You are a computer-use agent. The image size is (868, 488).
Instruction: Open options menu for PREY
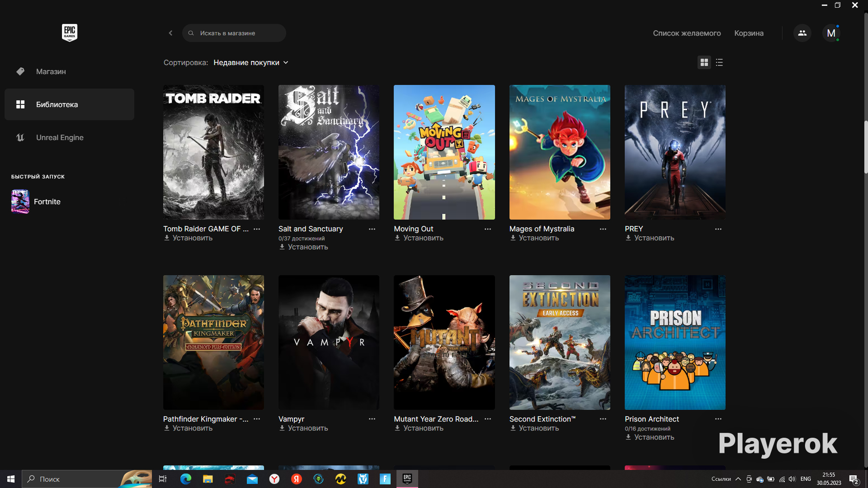tap(718, 229)
